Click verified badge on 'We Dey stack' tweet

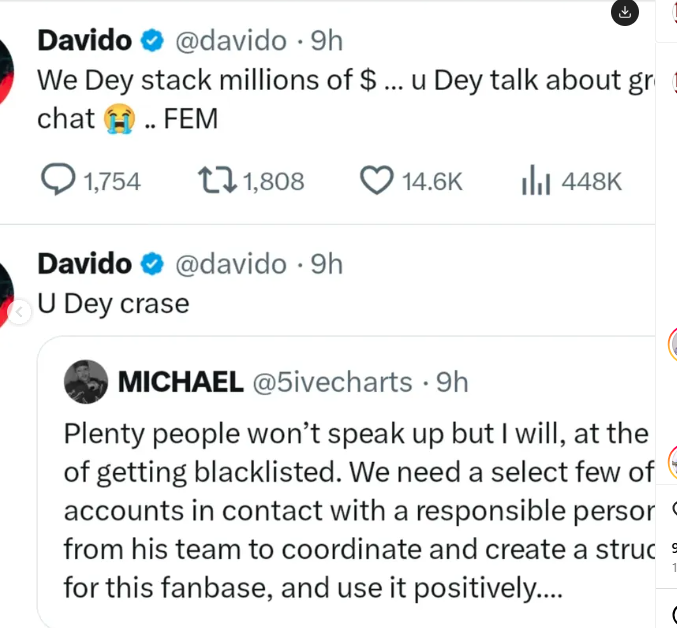coord(153,41)
